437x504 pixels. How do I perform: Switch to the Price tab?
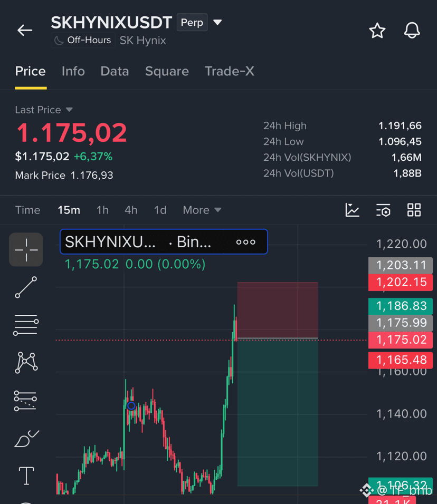pyautogui.click(x=31, y=71)
